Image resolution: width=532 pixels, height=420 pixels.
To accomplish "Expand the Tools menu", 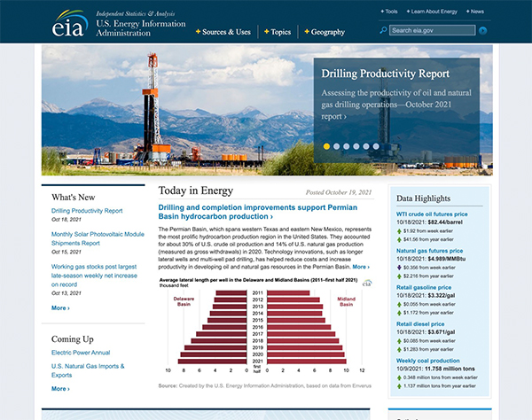I will (389, 12).
